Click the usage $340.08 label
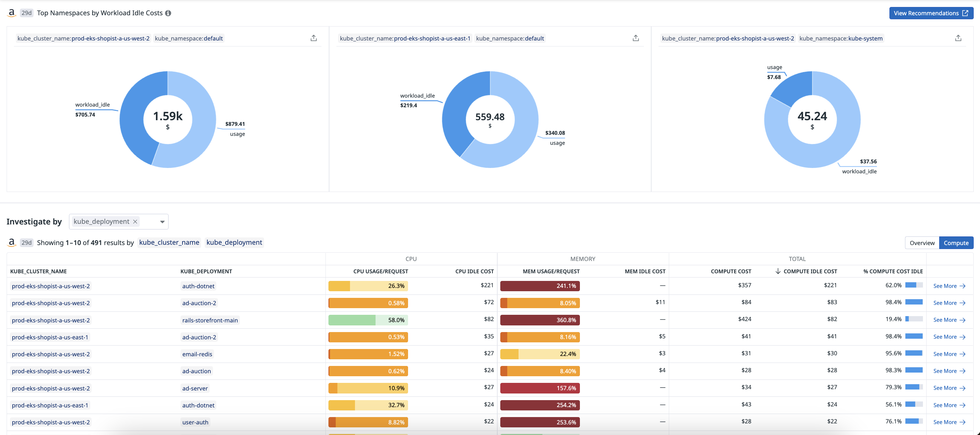980x435 pixels. pyautogui.click(x=555, y=137)
